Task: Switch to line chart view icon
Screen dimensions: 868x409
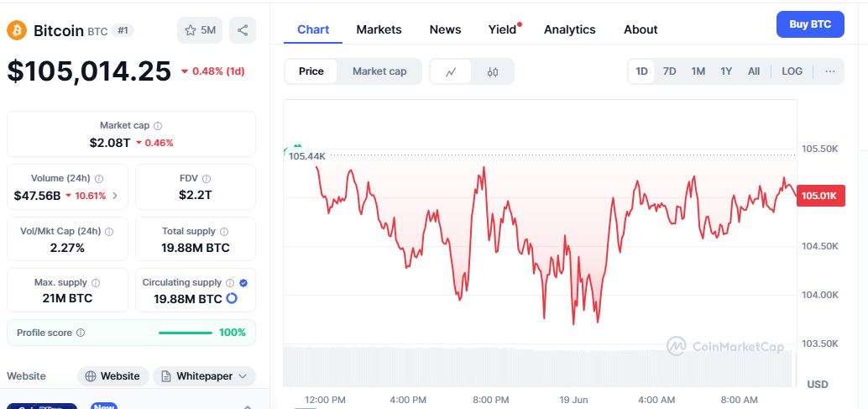Action: pyautogui.click(x=451, y=71)
